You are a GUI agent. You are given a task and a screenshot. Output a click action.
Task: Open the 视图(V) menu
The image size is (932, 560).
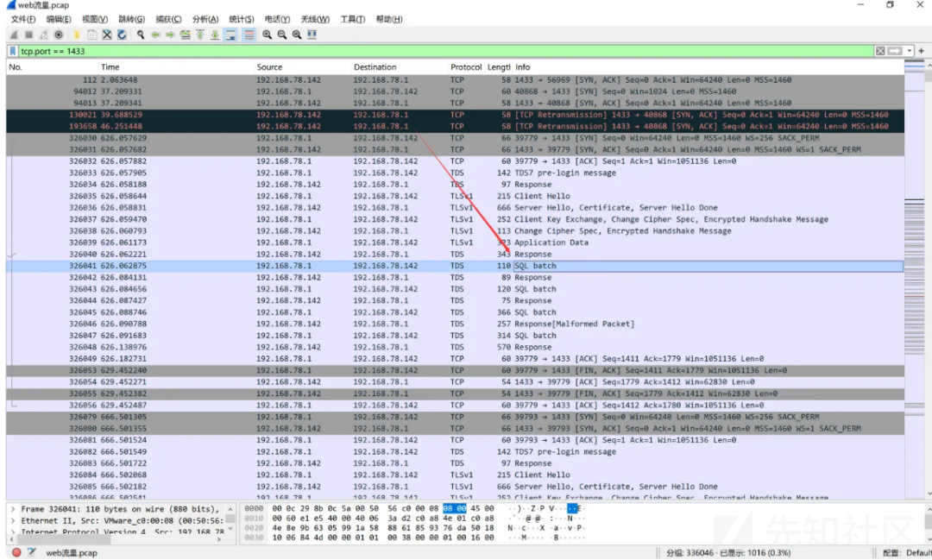95,19
